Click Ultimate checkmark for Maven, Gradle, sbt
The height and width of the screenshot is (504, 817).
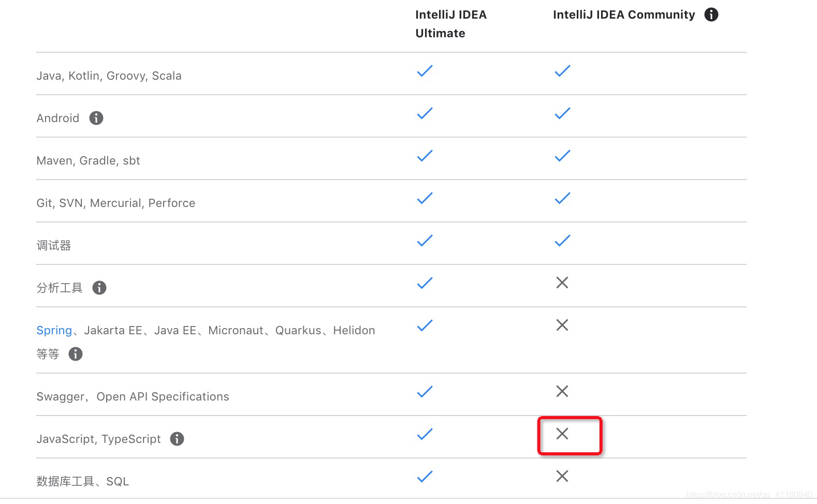coord(425,156)
